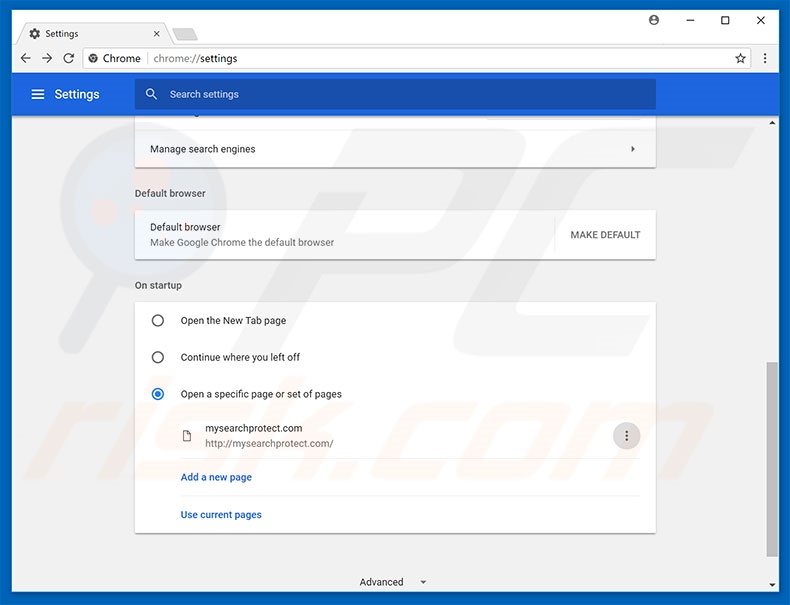This screenshot has height=605, width=790.
Task: Open the Chrome three-dot menu
Action: pyautogui.click(x=765, y=58)
